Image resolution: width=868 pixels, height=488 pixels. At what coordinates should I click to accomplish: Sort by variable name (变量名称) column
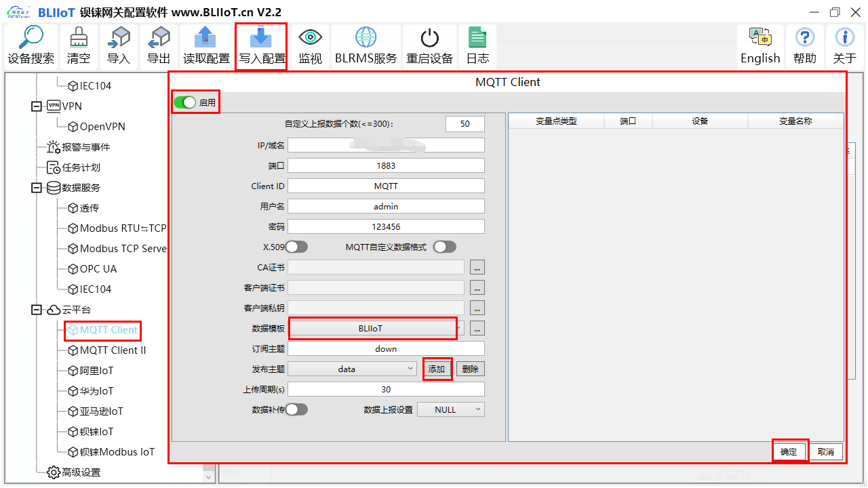point(795,121)
